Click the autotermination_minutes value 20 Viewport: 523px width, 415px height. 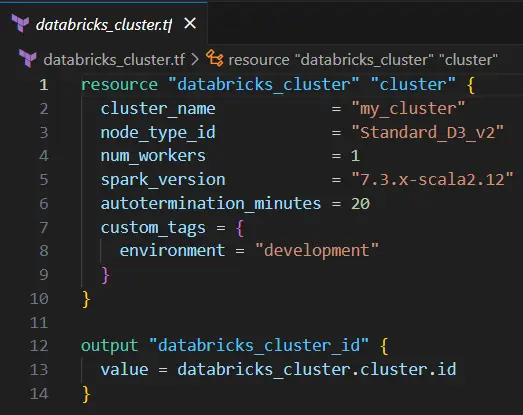(360, 204)
